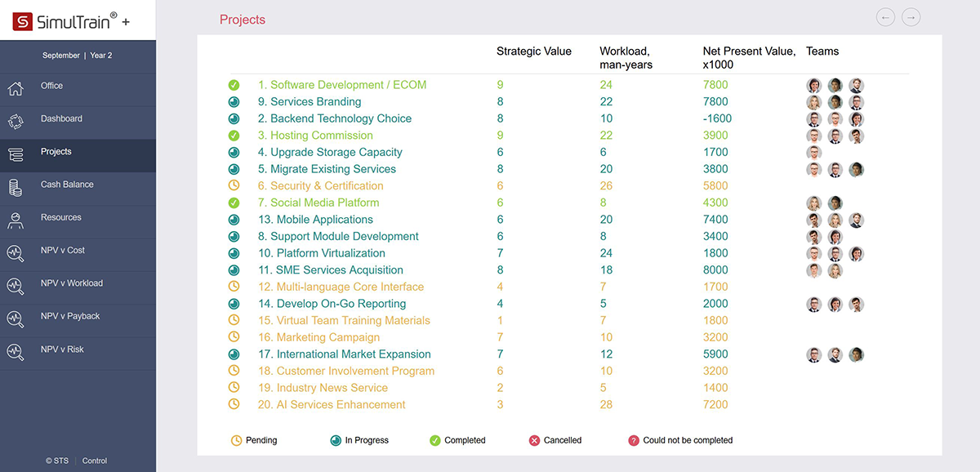980x472 pixels.
Task: Open project 20. AI Services Enhancement
Action: click(x=332, y=405)
